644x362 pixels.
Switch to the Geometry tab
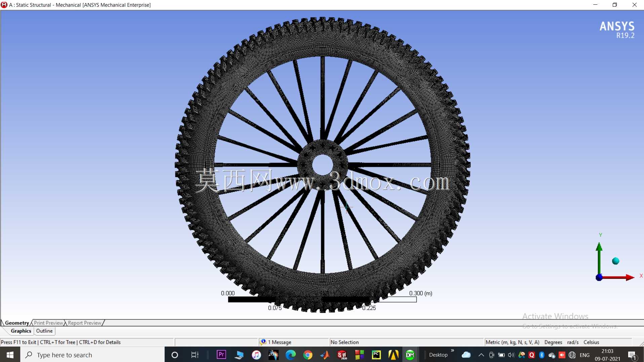17,323
